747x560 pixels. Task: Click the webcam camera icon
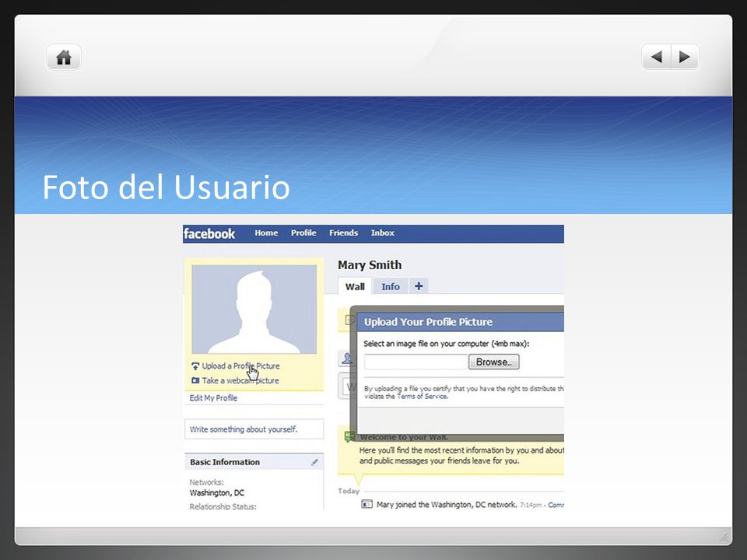click(x=195, y=380)
